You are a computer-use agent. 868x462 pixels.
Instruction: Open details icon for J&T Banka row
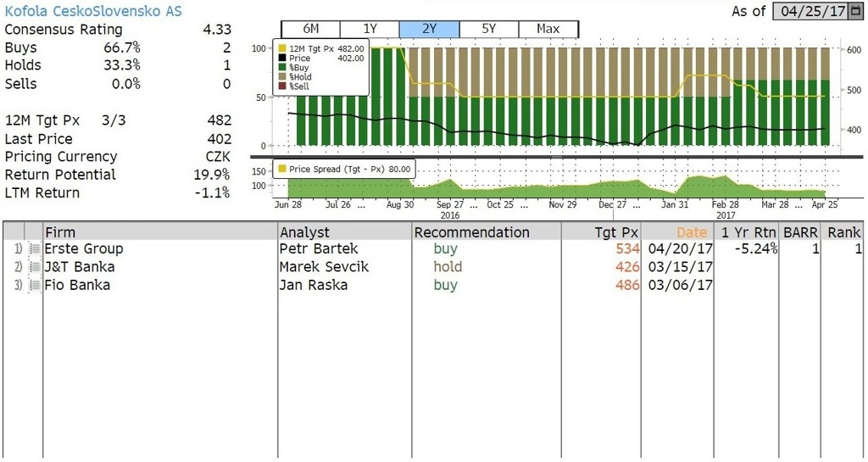point(34,267)
